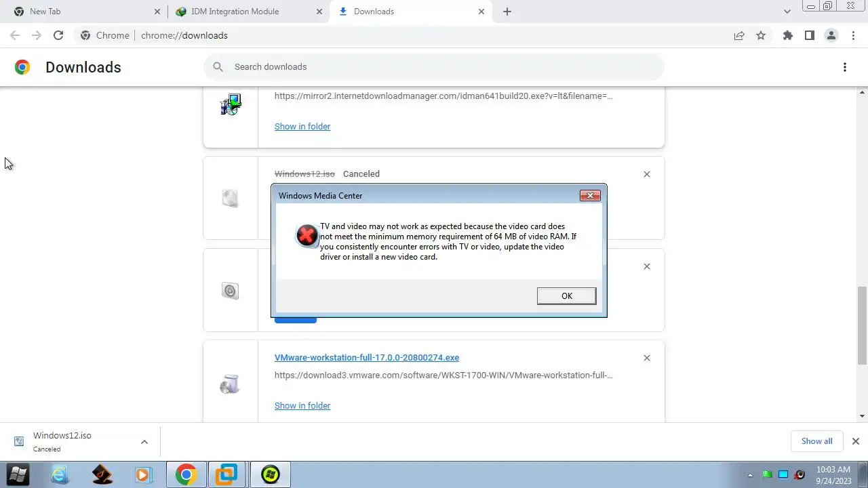Launch Internet Explorer from the taskbar
Screen dimensions: 868x488
tap(60, 475)
